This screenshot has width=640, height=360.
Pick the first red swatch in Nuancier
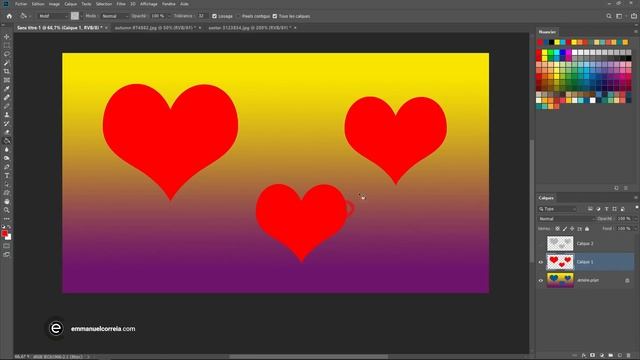tap(540, 42)
